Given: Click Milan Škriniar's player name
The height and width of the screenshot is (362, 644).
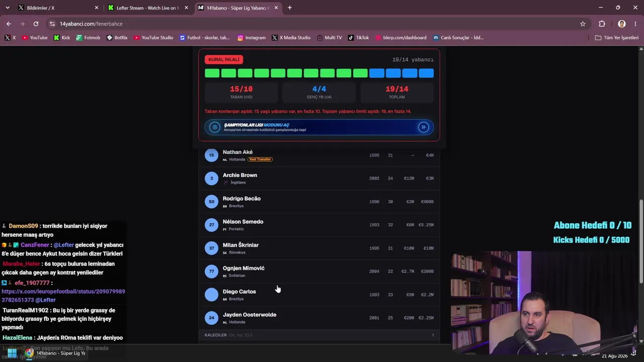Looking at the screenshot, I should pos(240,245).
